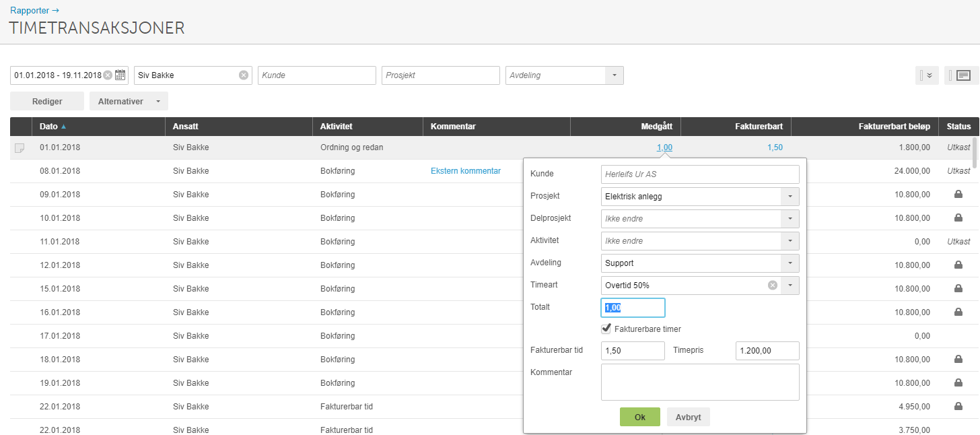Expand the Prosjekt dropdown showing Elektrisk anlegg
This screenshot has width=980, height=435.
[790, 197]
